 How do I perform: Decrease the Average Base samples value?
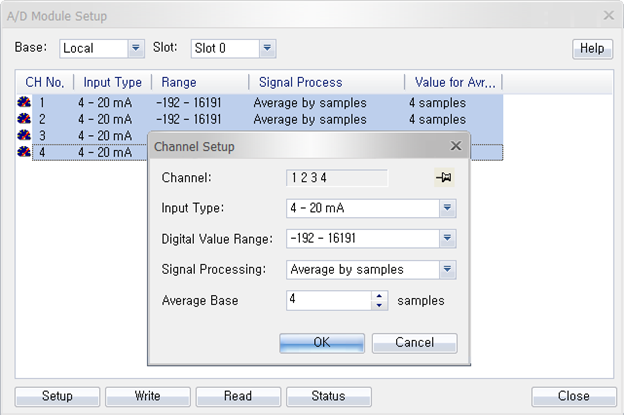(379, 304)
